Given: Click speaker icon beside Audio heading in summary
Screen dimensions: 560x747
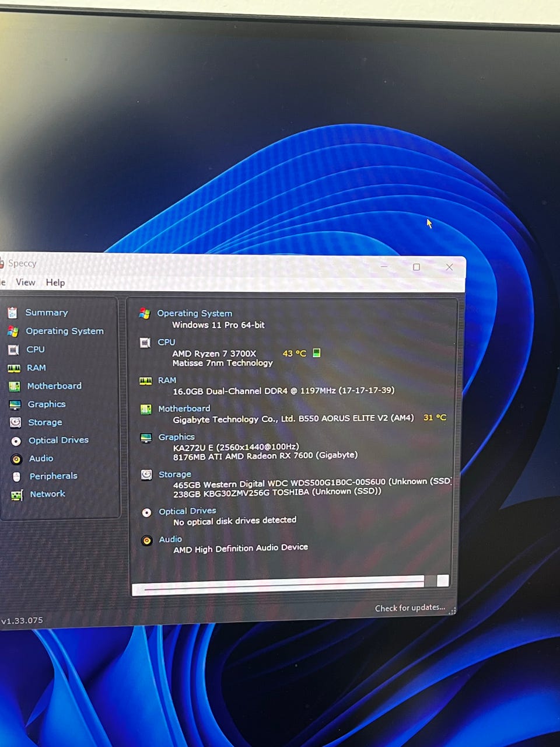Looking at the screenshot, I should click(x=147, y=540).
